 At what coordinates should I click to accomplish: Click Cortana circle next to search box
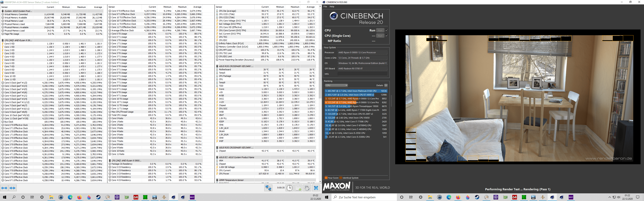point(402,197)
